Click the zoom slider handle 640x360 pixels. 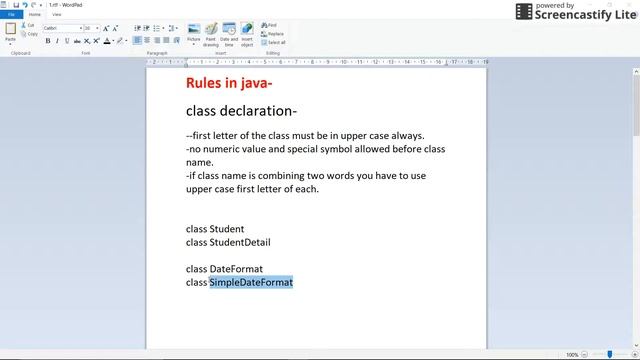tap(609, 354)
